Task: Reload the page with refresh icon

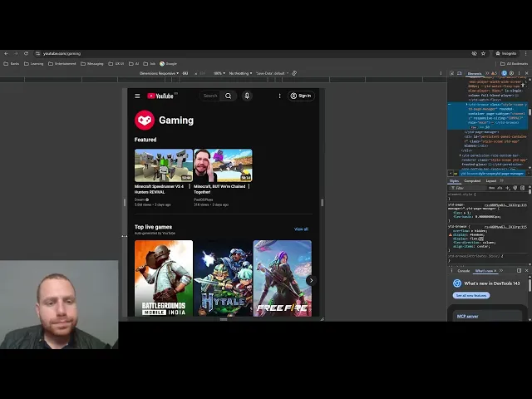Action: tap(26, 53)
